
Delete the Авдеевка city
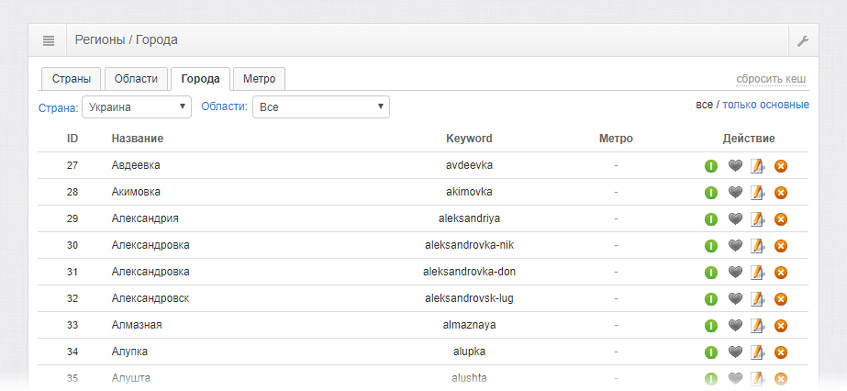[x=781, y=166]
